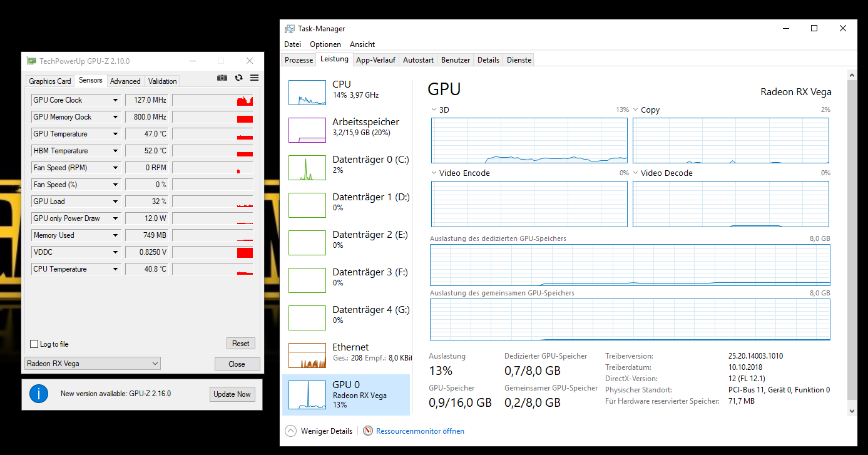Switch to App-Verlauf tab
The image size is (868, 455).
click(375, 60)
